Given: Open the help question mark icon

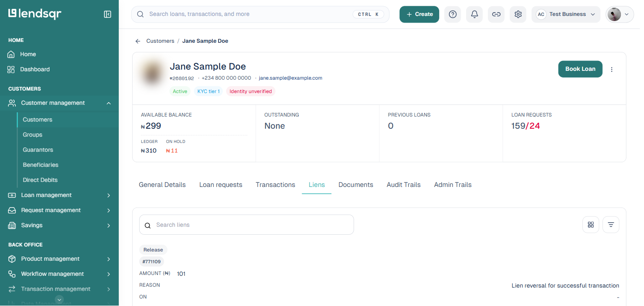Looking at the screenshot, I should 453,14.
